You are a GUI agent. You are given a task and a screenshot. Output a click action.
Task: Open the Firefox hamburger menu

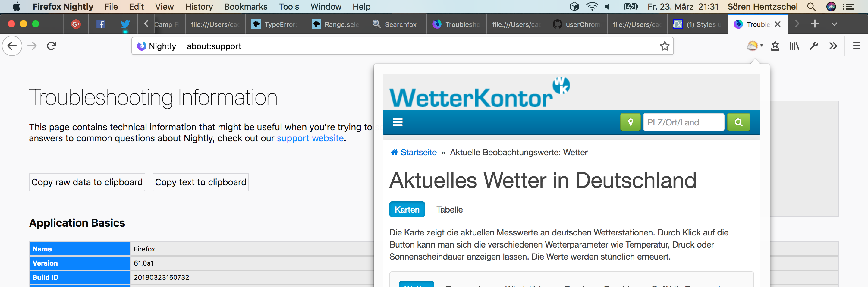(856, 46)
